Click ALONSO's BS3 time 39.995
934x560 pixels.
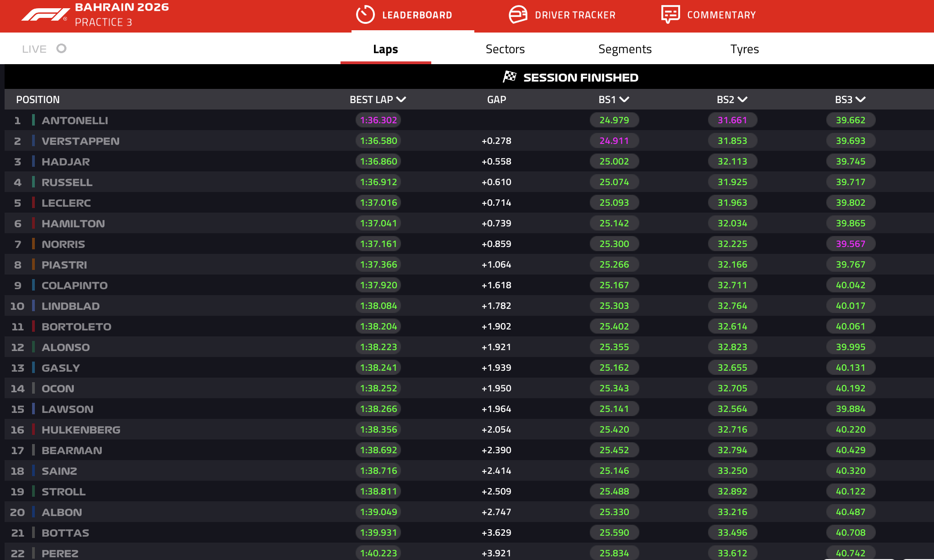(x=851, y=347)
